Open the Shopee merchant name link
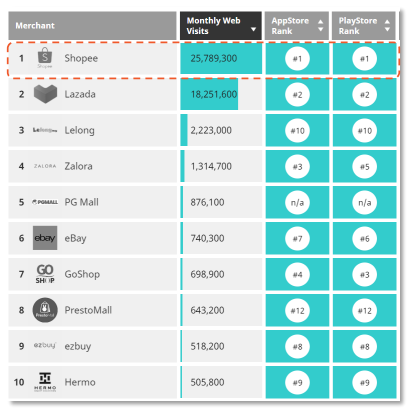 pyautogui.click(x=81, y=58)
